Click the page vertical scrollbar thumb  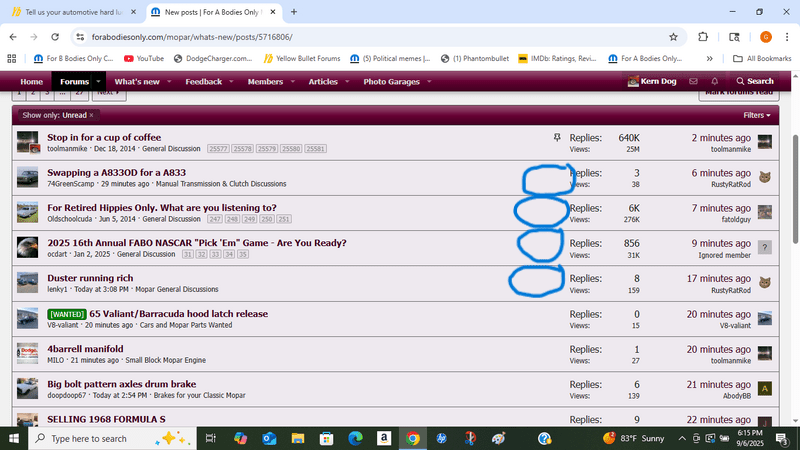[x=795, y=189]
